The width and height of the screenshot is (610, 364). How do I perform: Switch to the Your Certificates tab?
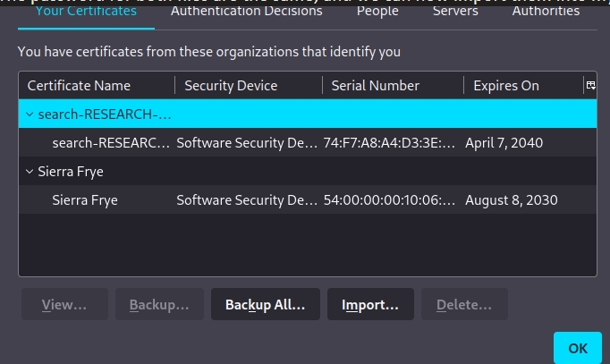click(85, 12)
